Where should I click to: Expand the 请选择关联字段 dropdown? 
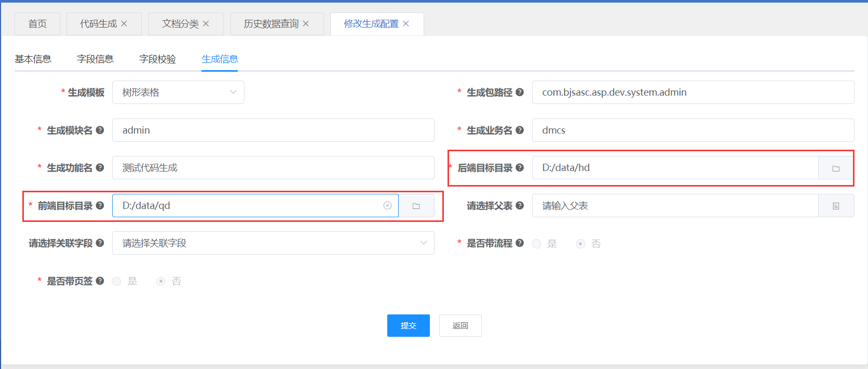(x=273, y=243)
